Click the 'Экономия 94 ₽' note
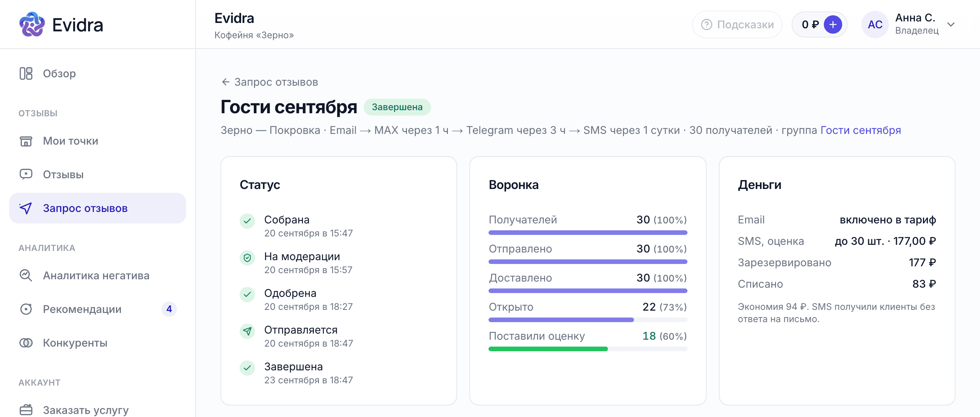Image resolution: width=980 pixels, height=417 pixels. tap(836, 313)
